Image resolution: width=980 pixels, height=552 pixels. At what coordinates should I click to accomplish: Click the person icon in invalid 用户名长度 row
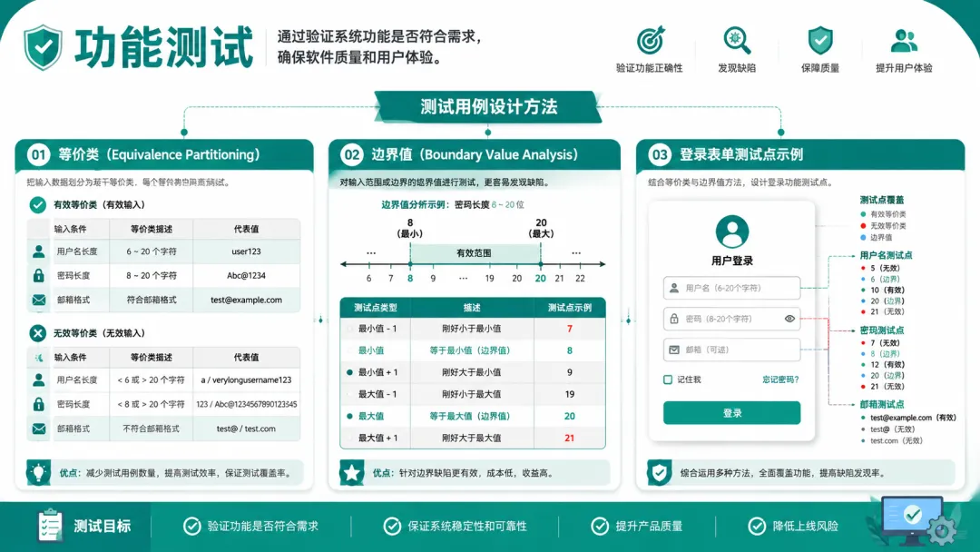point(39,379)
